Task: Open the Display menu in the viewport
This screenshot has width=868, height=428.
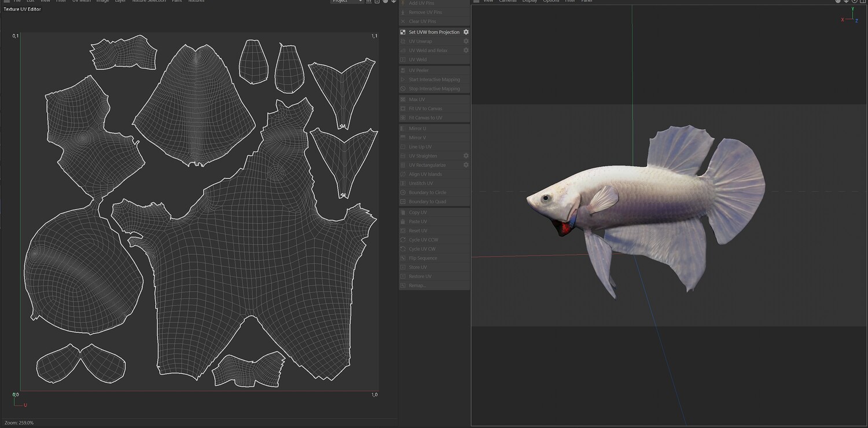Action: pos(529,1)
